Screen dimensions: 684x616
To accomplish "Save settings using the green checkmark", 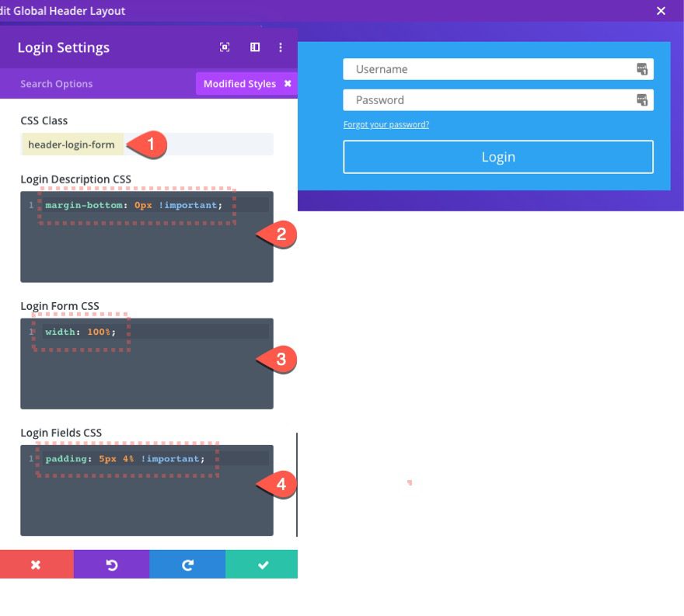I will pos(261,564).
